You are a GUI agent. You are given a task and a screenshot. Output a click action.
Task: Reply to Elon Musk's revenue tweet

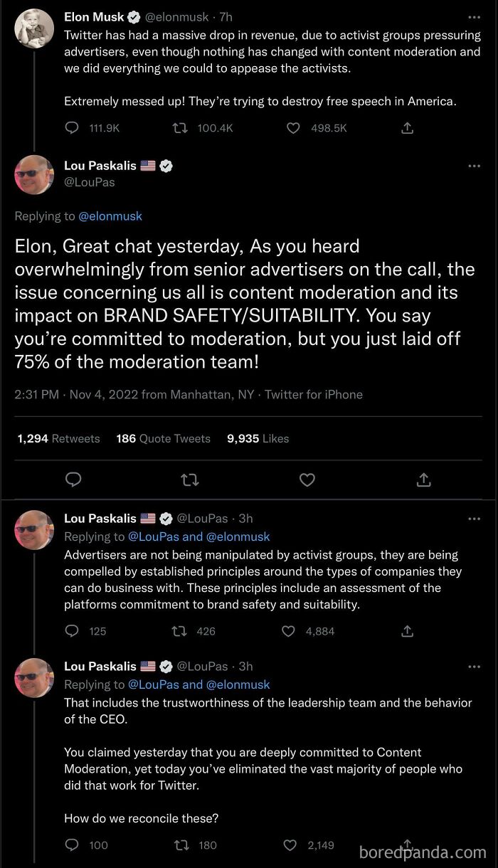click(x=72, y=128)
